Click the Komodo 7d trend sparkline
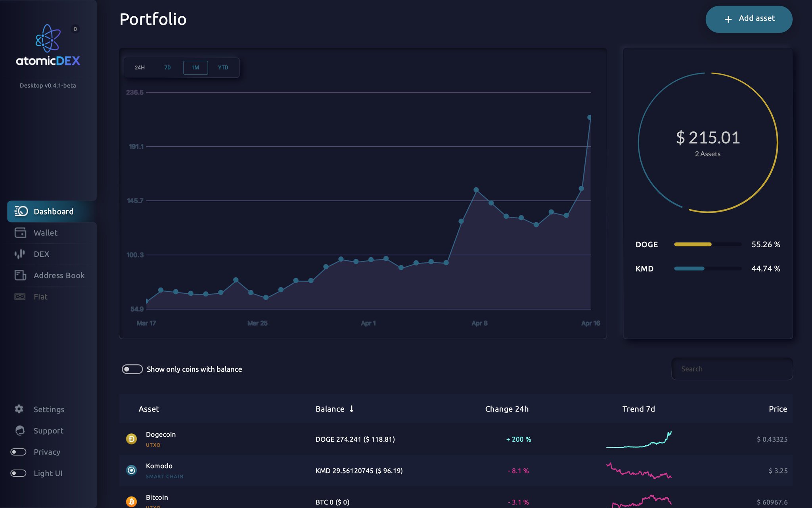 pos(639,471)
